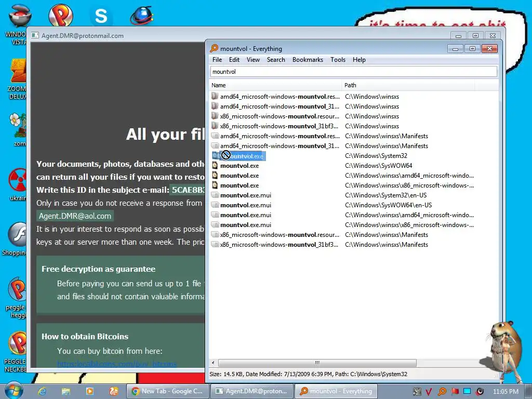532x399 pixels.
Task: Open the ZOOM DELUX desktop icon
Action: point(18,79)
